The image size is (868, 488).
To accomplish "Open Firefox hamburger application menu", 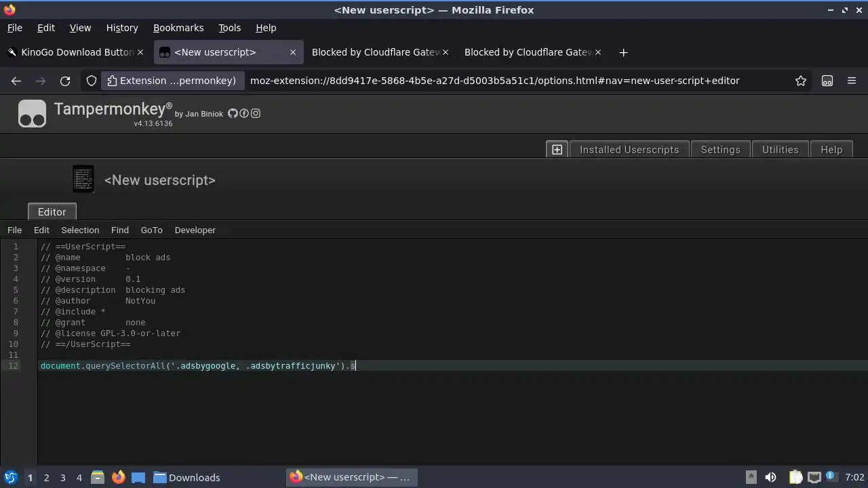I will [852, 81].
